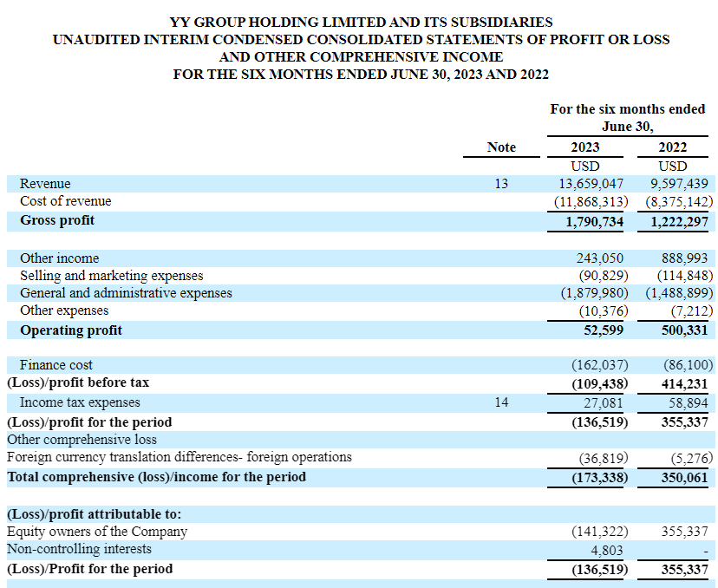Click the 2022 column header

point(673,147)
